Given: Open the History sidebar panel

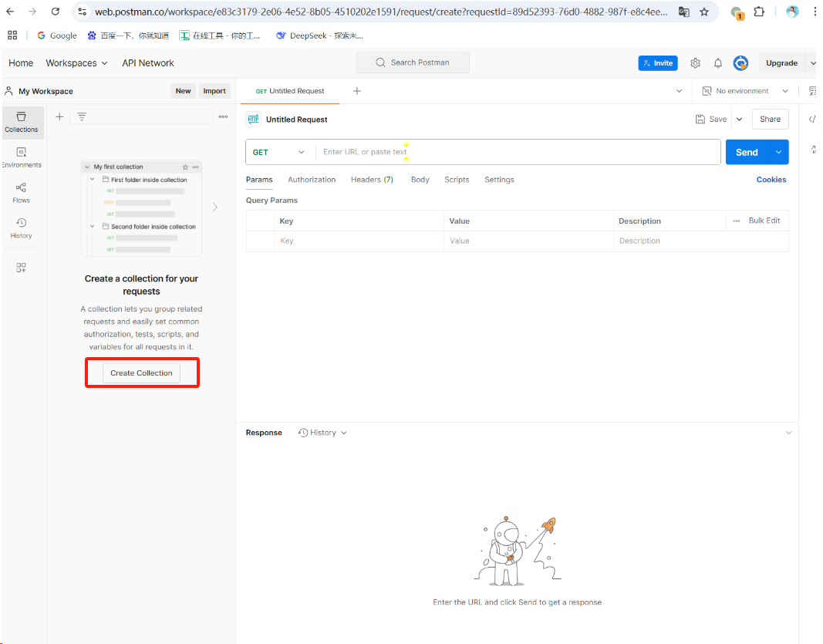Looking at the screenshot, I should click(x=22, y=228).
